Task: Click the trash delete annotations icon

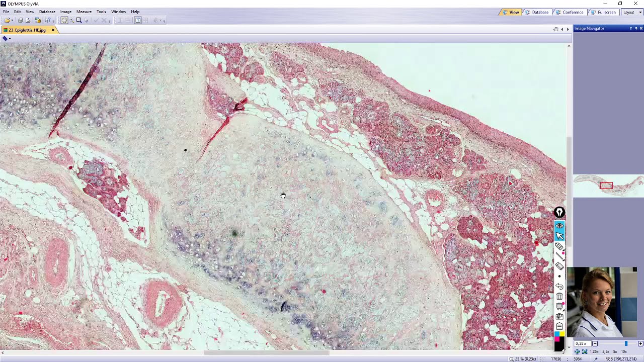Action: [559, 297]
